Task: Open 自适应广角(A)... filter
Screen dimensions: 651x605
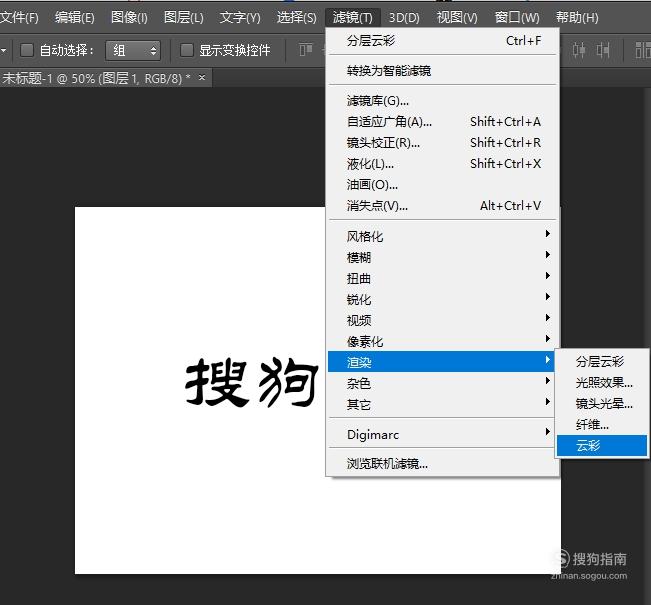Action: 443,122
